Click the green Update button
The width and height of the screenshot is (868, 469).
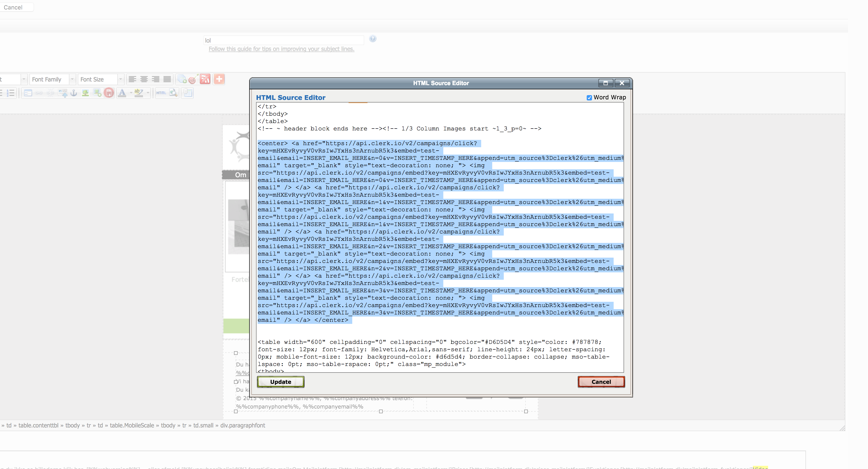(280, 382)
